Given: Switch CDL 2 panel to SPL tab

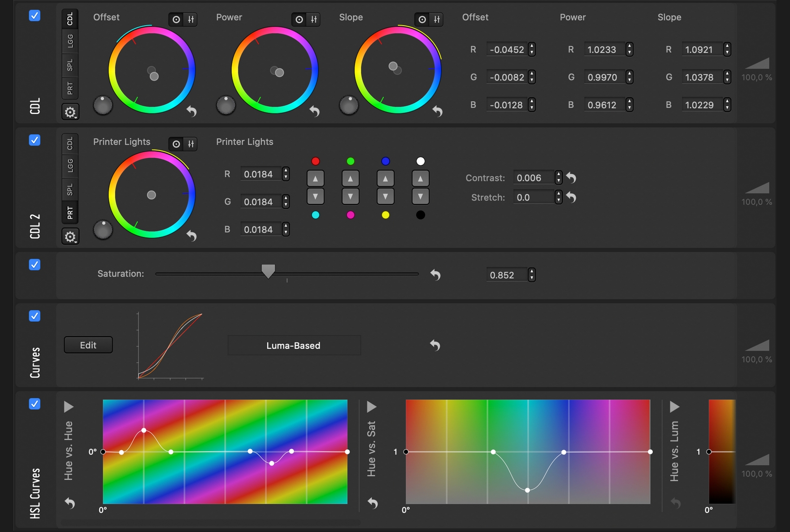Looking at the screenshot, I should pos(70,189).
